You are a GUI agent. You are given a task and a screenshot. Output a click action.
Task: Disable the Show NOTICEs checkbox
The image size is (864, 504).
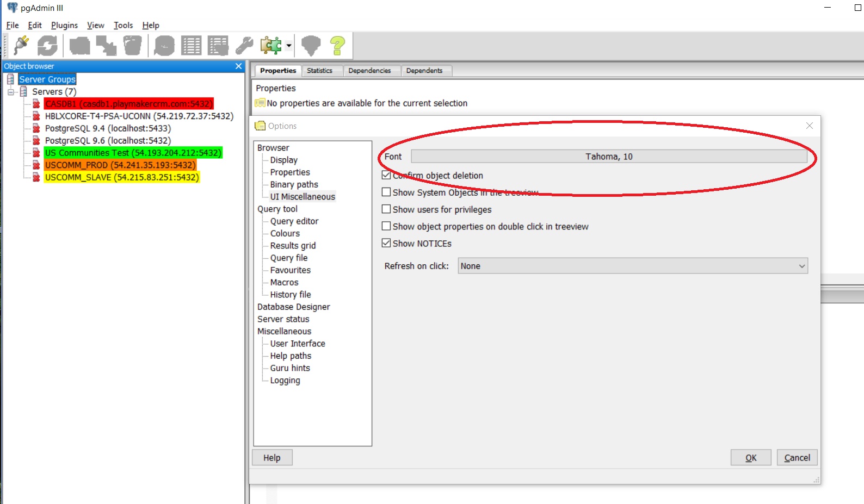tap(386, 243)
